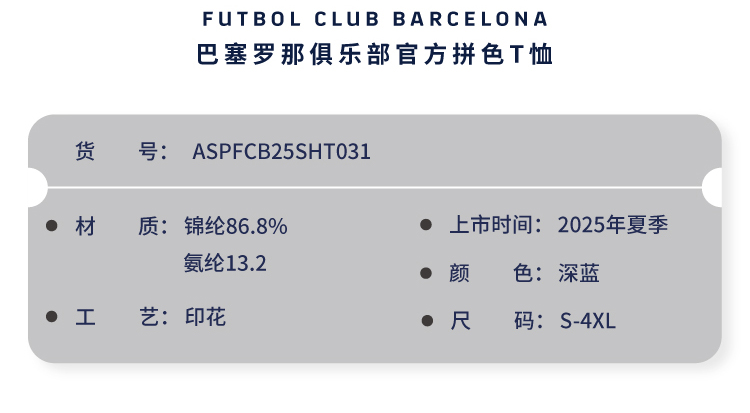Click the FUTBOL CLUB BARCELONA heading

pos(375,19)
